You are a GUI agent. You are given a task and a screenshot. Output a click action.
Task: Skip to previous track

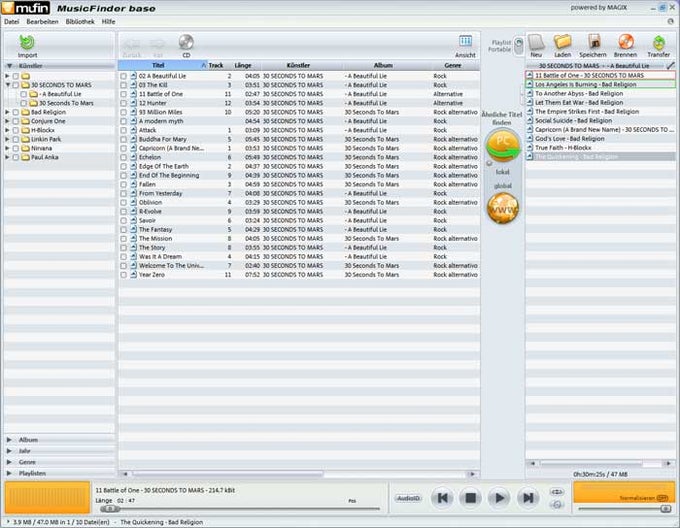tap(442, 498)
